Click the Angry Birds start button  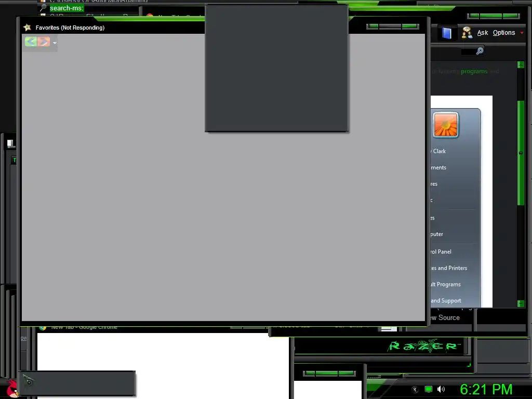coord(12,389)
